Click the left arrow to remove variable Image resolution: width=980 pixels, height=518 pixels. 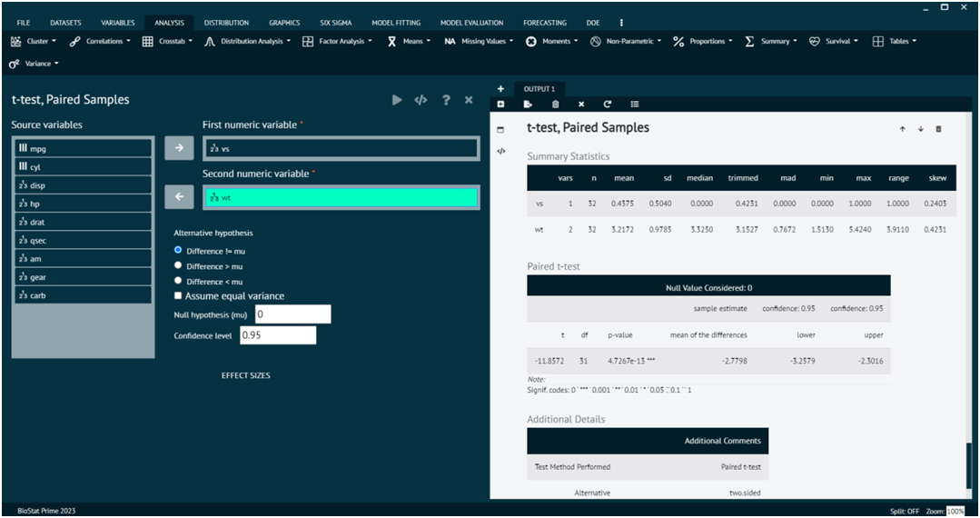pyautogui.click(x=179, y=196)
